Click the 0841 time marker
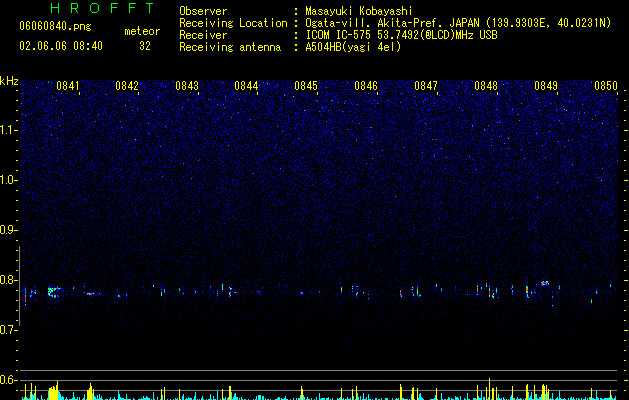The height and width of the screenshot is (400, 629). pos(67,86)
